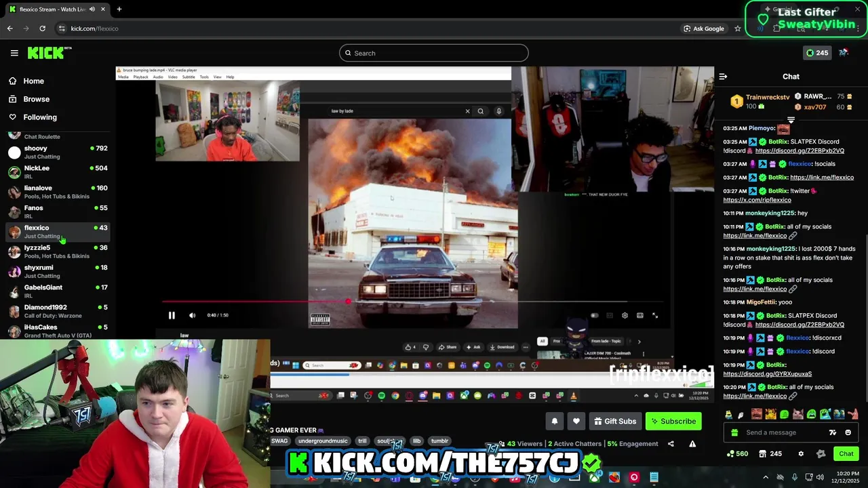Open the x.com/ripflexxico link
This screenshot has width=868, height=488.
click(757, 200)
